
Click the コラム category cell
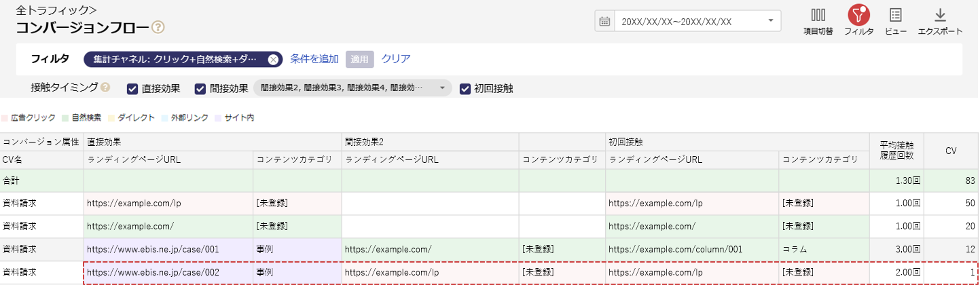click(x=824, y=250)
